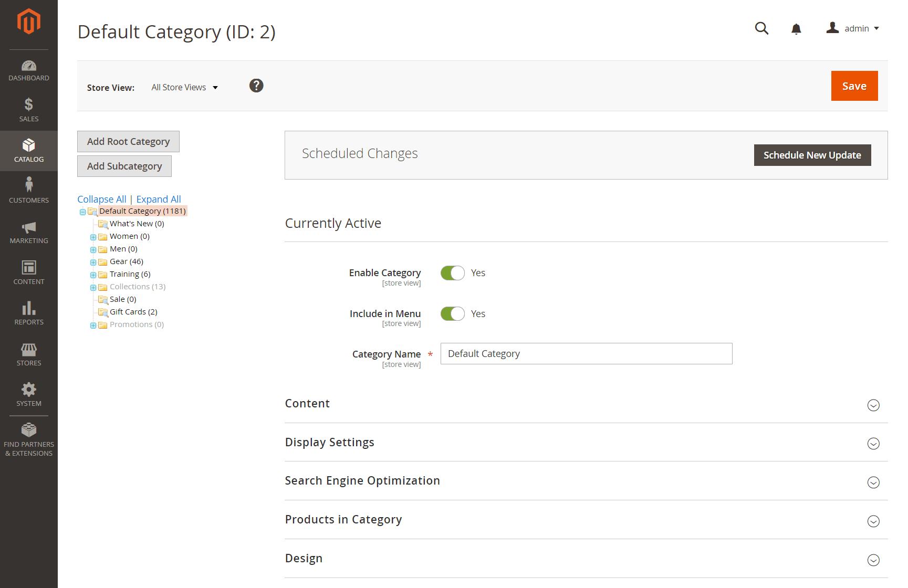The image size is (908, 588).
Task: Expand the Gear category node
Action: pos(93,261)
